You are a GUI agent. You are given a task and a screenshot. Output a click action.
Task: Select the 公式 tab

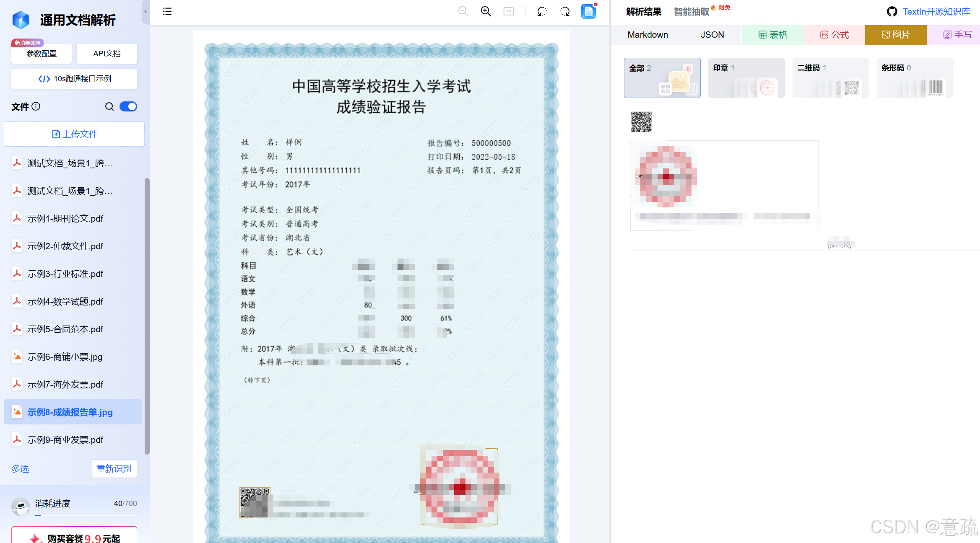(834, 35)
